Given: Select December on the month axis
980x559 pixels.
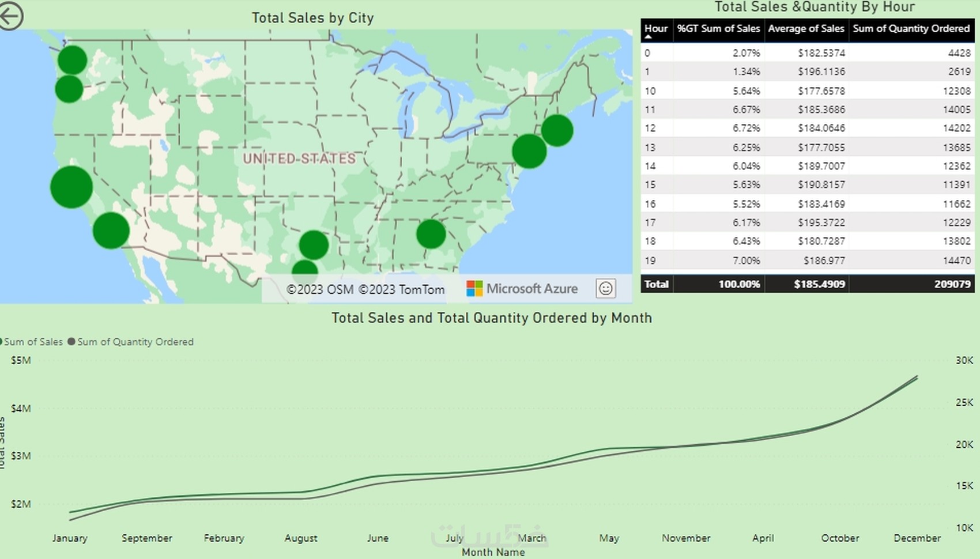Looking at the screenshot, I should [x=917, y=538].
